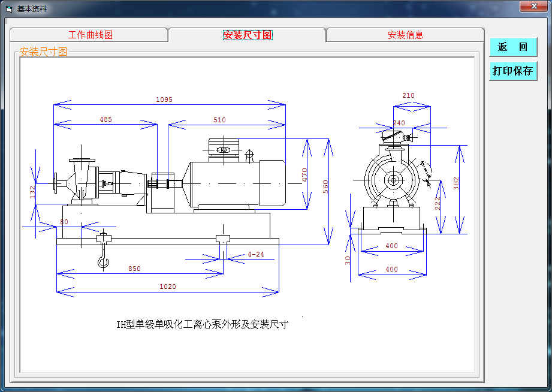Select the 安装尺寸图 tab
Viewport: 552px width, 392px height.
248,35
